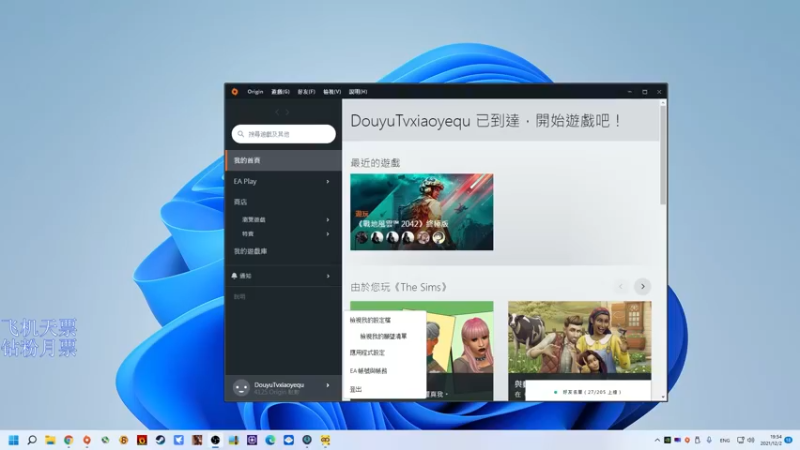Open the 檢視(V) menu
The height and width of the screenshot is (450, 800).
click(332, 92)
